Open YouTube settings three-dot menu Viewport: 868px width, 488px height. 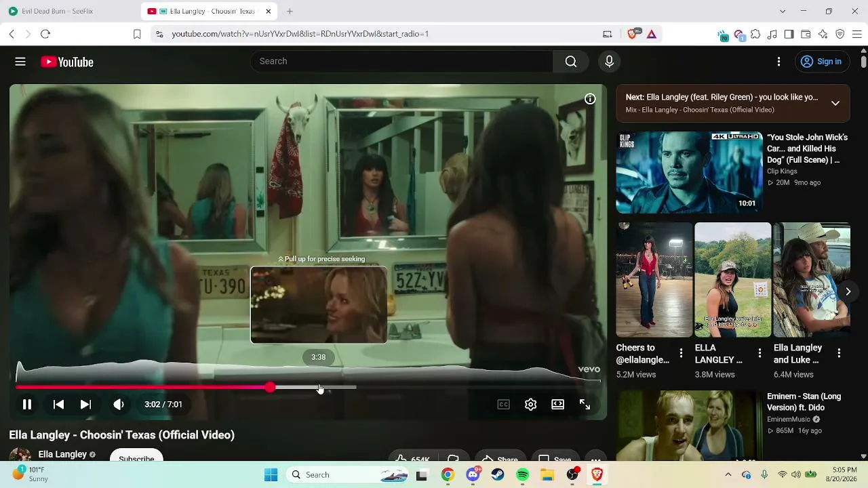point(778,62)
